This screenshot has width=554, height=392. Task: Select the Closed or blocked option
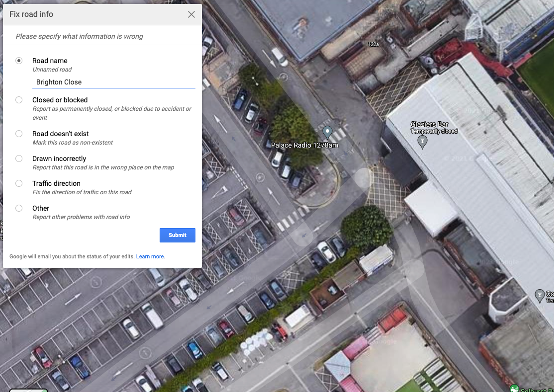[19, 100]
